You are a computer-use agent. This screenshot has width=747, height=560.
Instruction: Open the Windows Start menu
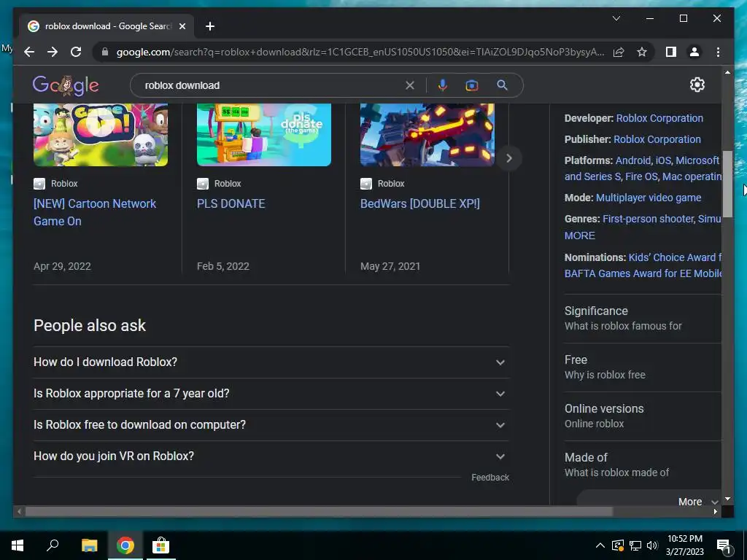coord(18,545)
